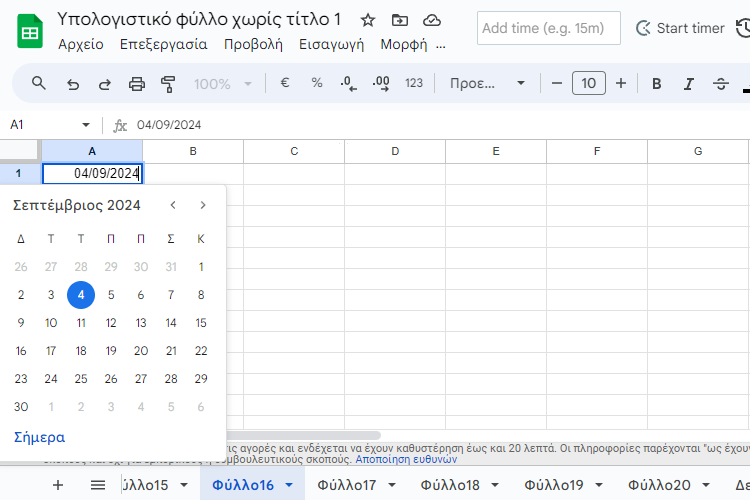The width and height of the screenshot is (750, 500).
Task: Open the Αρχείο menu
Action: pos(81,44)
